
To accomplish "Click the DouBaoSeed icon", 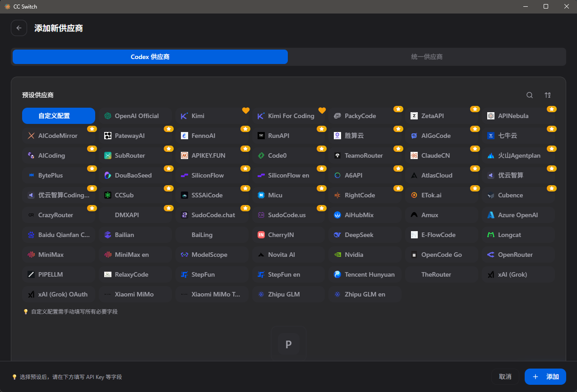I will tap(108, 175).
